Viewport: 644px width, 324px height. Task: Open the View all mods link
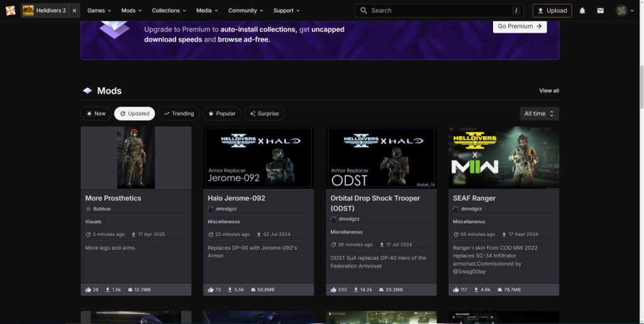[x=548, y=91]
